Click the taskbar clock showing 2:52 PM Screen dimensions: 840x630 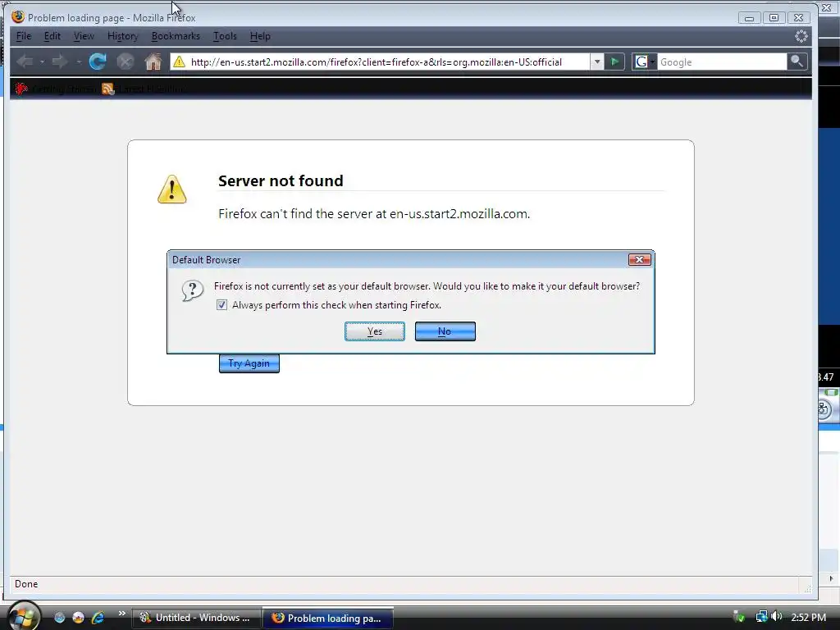pyautogui.click(x=808, y=617)
